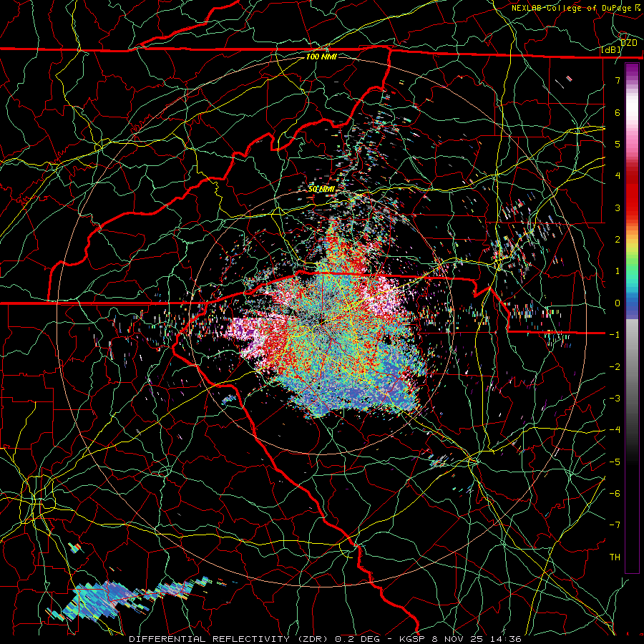This screenshot has width=644, height=644.
Task: Click the 6 value on the color scale
Action: (618, 112)
